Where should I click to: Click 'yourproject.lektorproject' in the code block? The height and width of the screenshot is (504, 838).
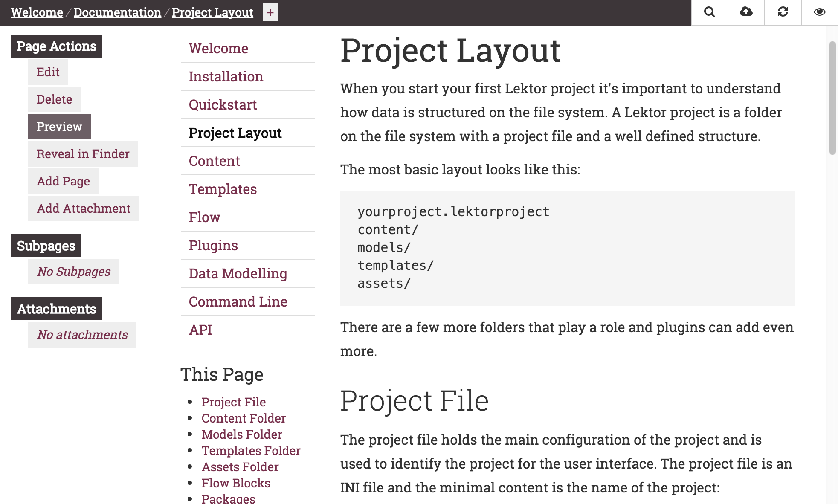[x=453, y=211]
